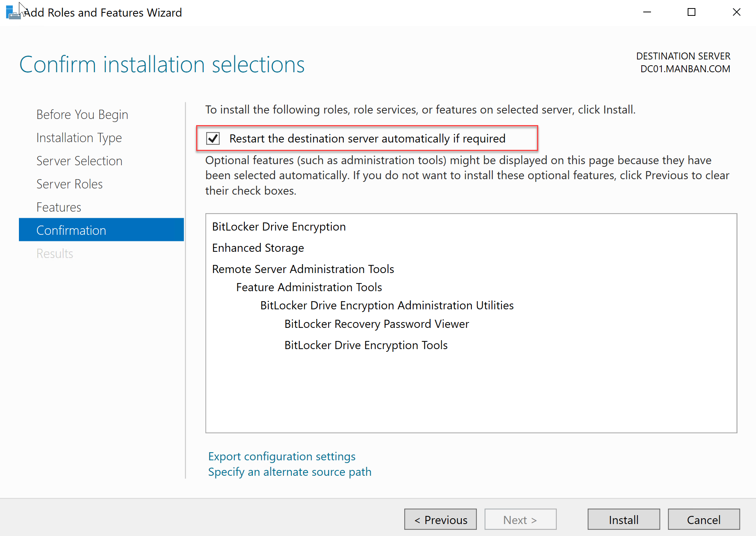View the Results step

[54, 253]
